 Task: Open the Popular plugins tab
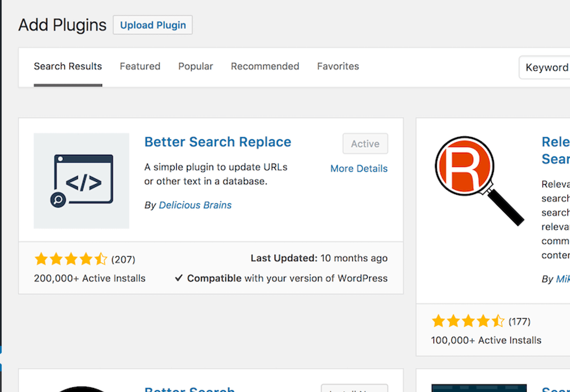pyautogui.click(x=196, y=66)
